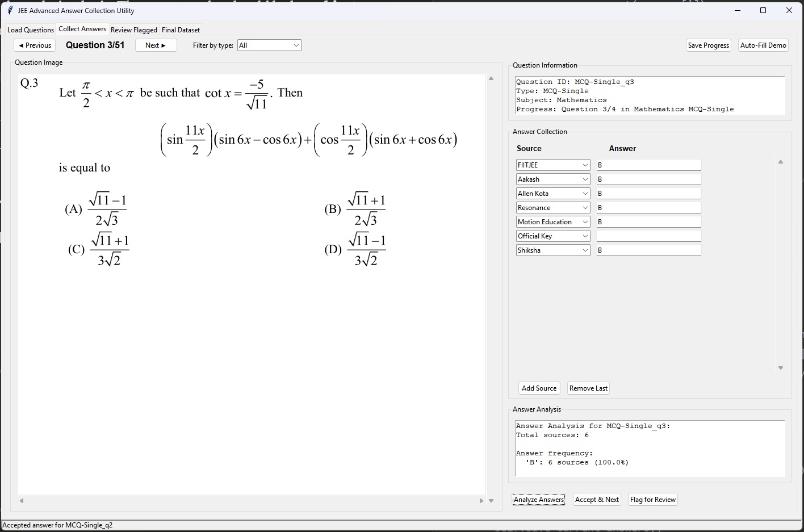This screenshot has width=804, height=532.
Task: Expand the FIITJEE source dropdown
Action: (585, 165)
